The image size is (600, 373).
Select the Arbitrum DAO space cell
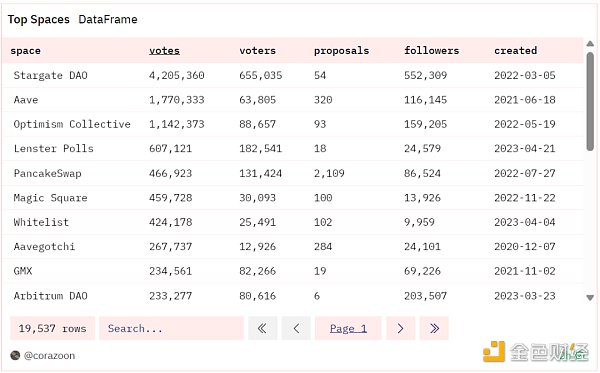(x=51, y=296)
